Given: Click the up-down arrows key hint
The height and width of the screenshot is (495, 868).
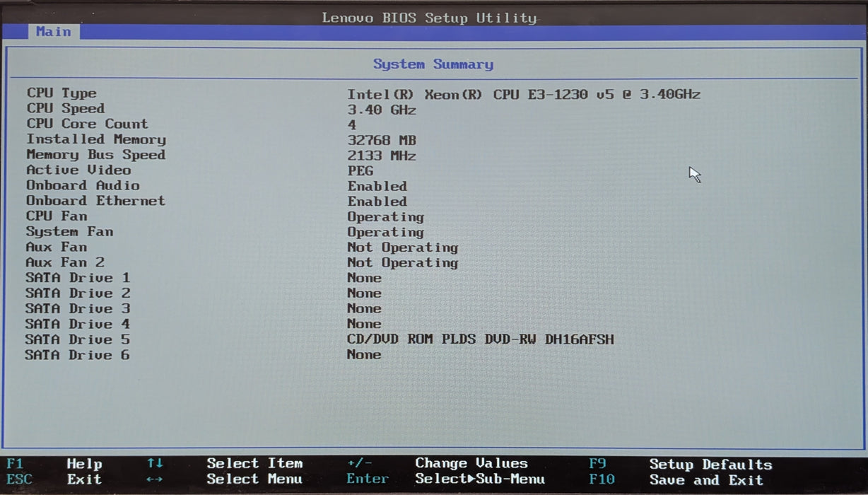Looking at the screenshot, I should click(x=156, y=464).
